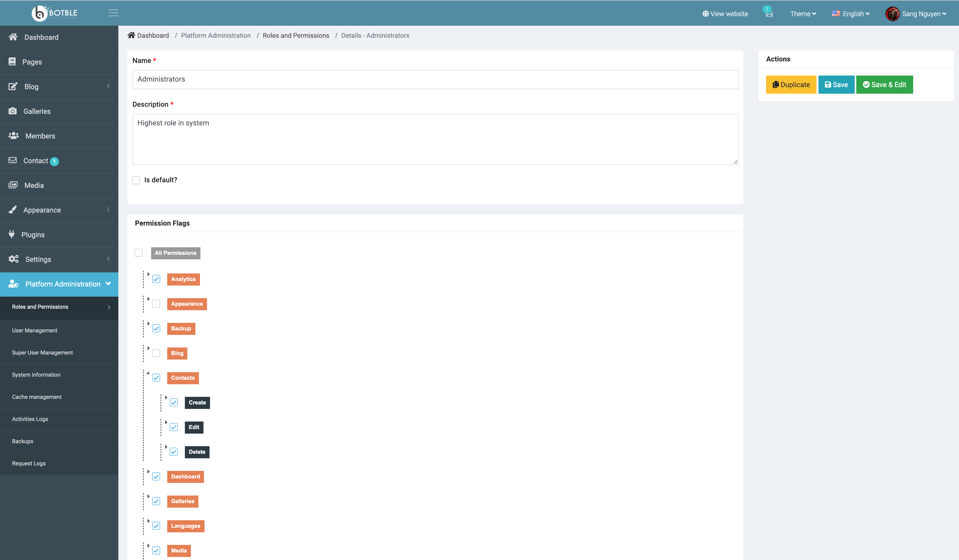Click the home icon in the breadcrumb
This screenshot has width=959, height=560.
(x=131, y=36)
